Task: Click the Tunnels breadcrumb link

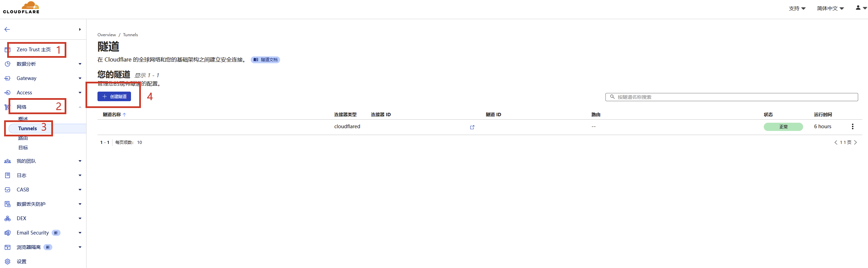Action: tap(130, 35)
